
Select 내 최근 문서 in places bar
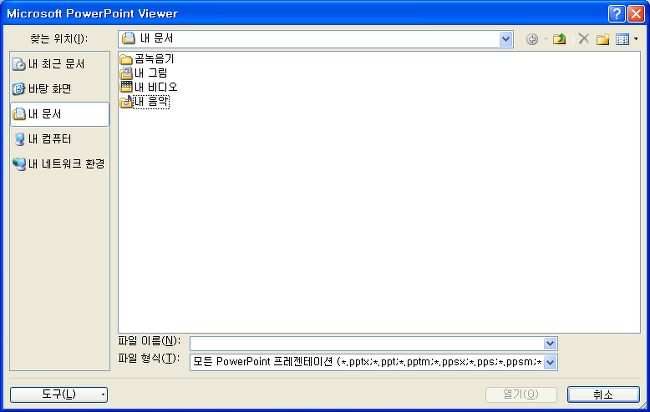click(60, 64)
